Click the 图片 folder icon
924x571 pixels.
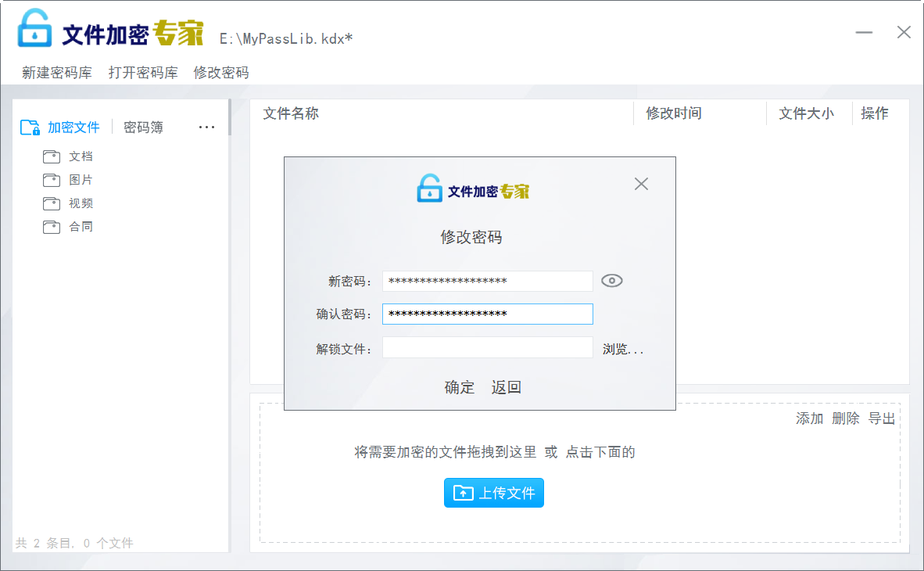(x=52, y=180)
